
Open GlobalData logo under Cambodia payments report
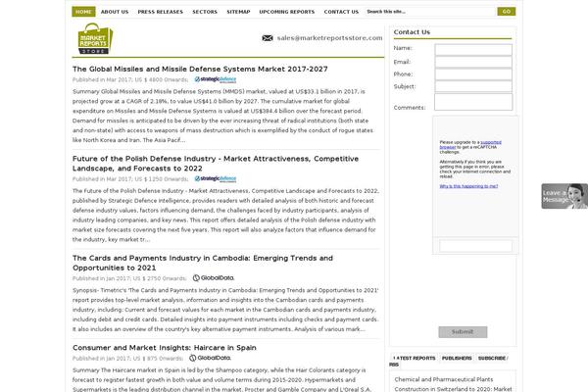(214, 278)
